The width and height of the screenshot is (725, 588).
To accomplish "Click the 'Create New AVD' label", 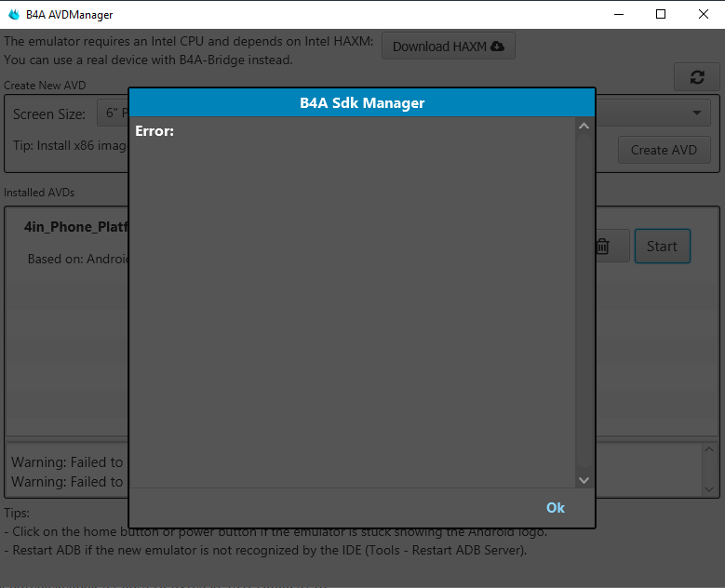I will [45, 86].
